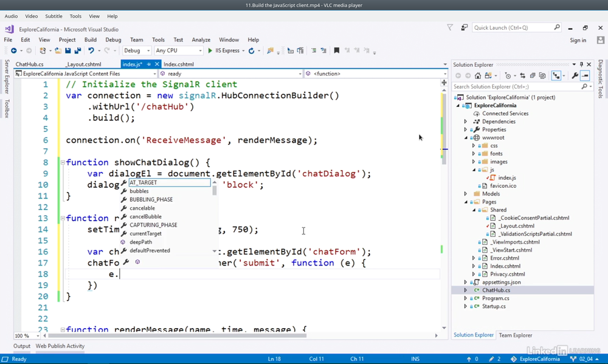The height and width of the screenshot is (364, 608).
Task: Expand the Models folder in Solution Explorer
Action: pos(466,194)
